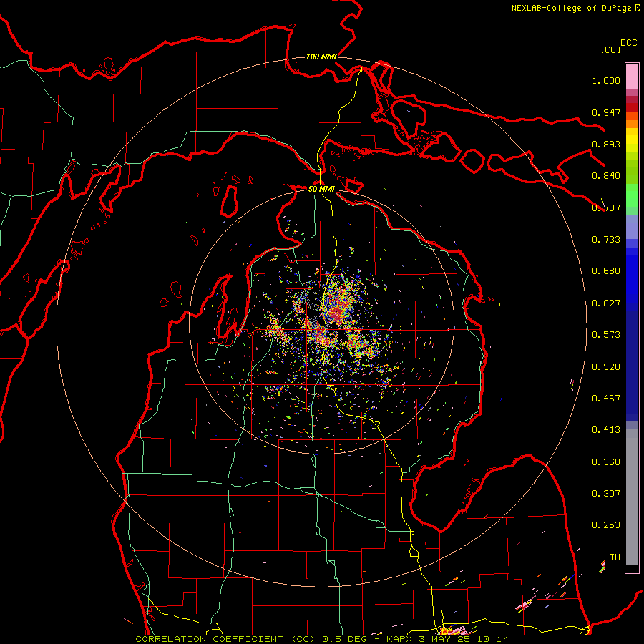Click the TH threshold label
This screenshot has width=644, height=644.
point(615,557)
